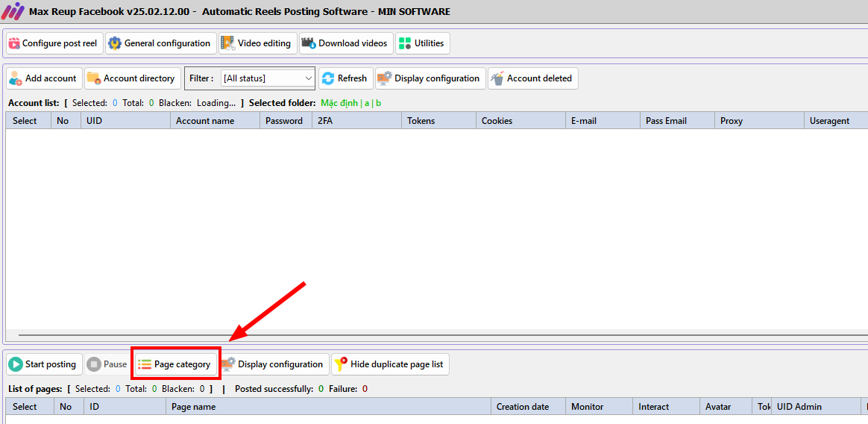Expand the All status filter dropdown
Viewport: 868px width, 424px height.
(268, 78)
